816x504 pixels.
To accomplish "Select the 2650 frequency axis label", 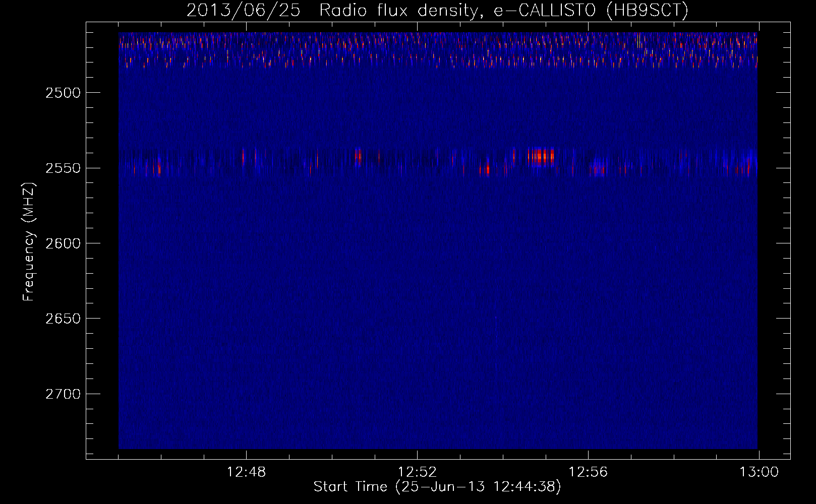I will click(x=63, y=319).
